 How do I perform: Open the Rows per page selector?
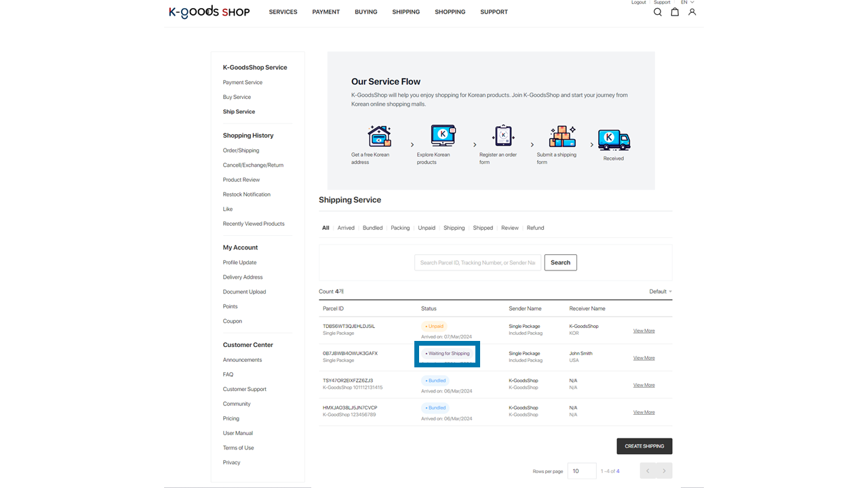582,471
